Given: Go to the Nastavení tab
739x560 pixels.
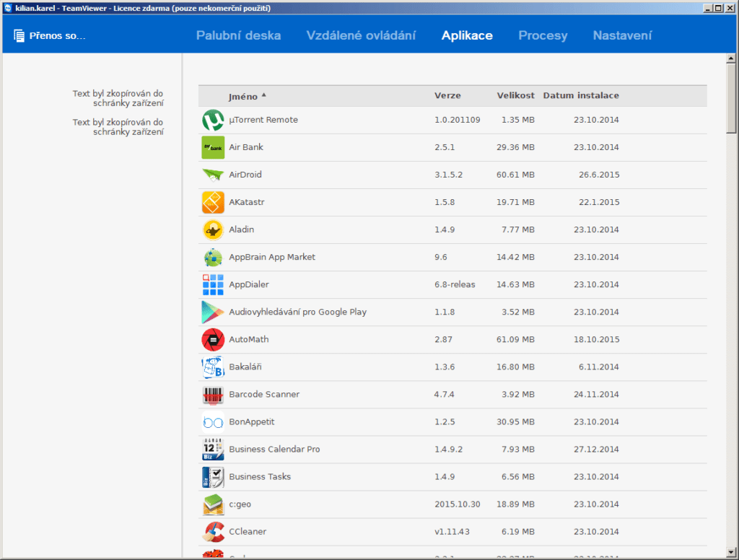Looking at the screenshot, I should [x=622, y=35].
